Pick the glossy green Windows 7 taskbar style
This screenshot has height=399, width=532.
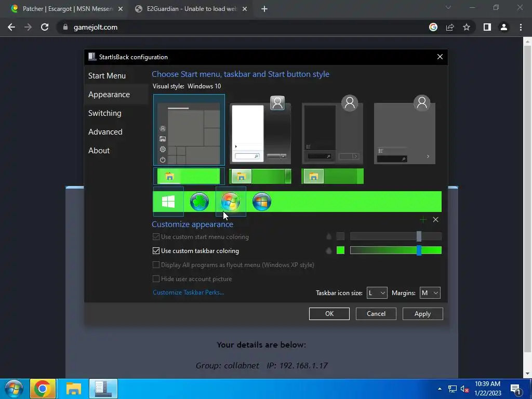pos(260,177)
